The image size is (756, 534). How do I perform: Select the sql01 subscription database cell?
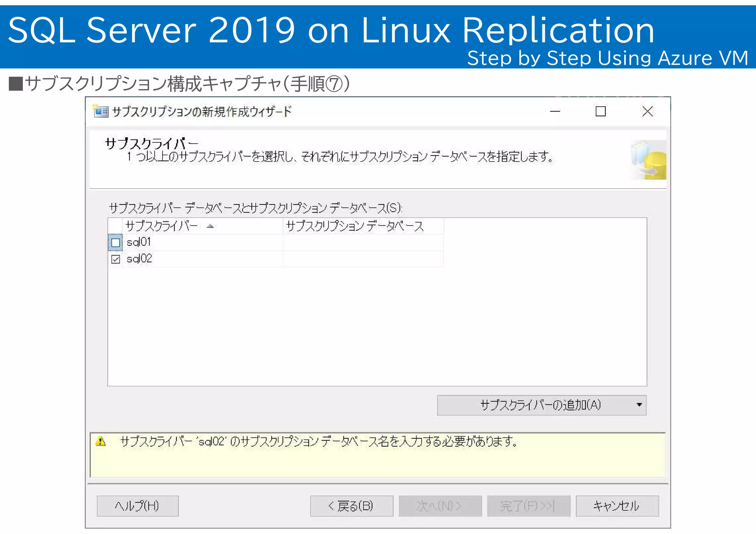click(363, 242)
